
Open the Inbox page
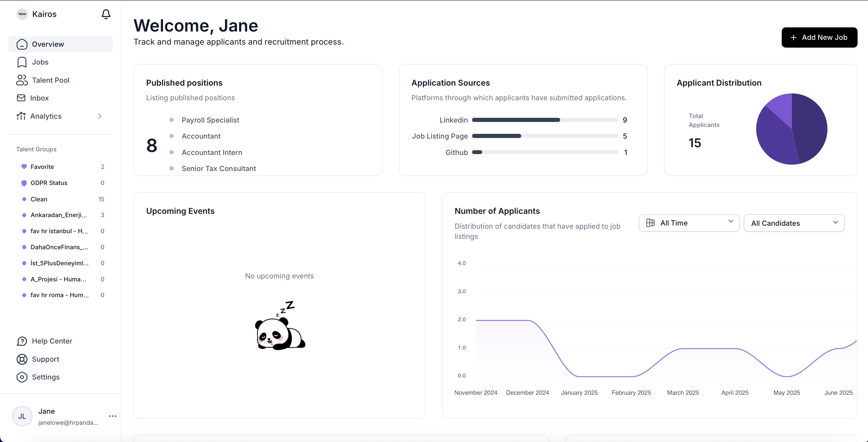pyautogui.click(x=39, y=98)
